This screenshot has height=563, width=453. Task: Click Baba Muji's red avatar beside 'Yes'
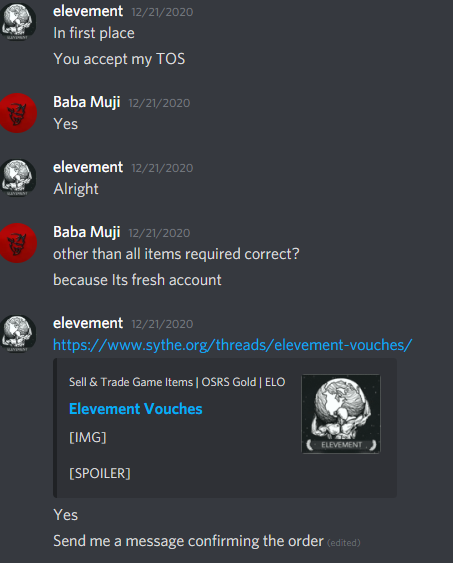point(18,113)
